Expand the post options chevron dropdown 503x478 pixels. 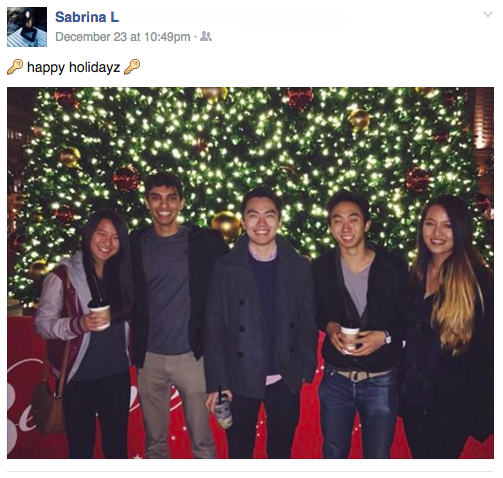point(488,14)
